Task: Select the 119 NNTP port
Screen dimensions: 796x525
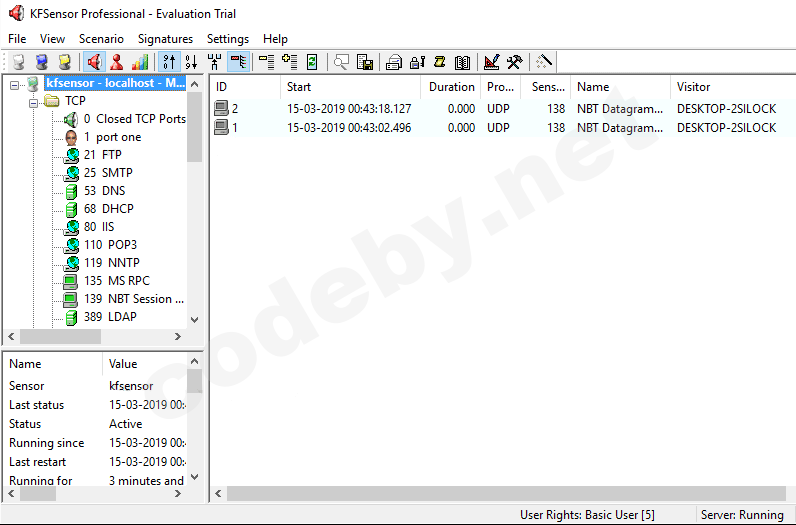Action: pyautogui.click(x=112, y=263)
